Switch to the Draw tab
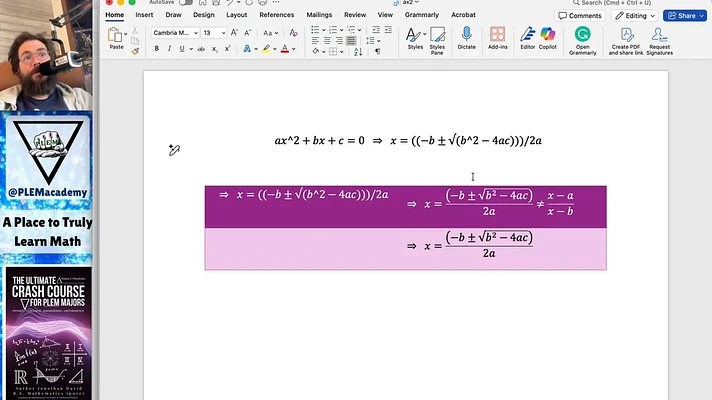This screenshot has height=400, width=712. [x=173, y=15]
